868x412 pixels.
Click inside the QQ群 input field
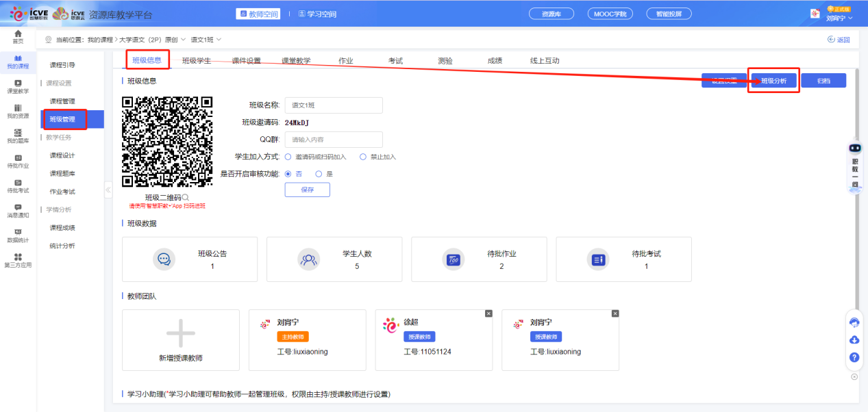[x=334, y=139]
